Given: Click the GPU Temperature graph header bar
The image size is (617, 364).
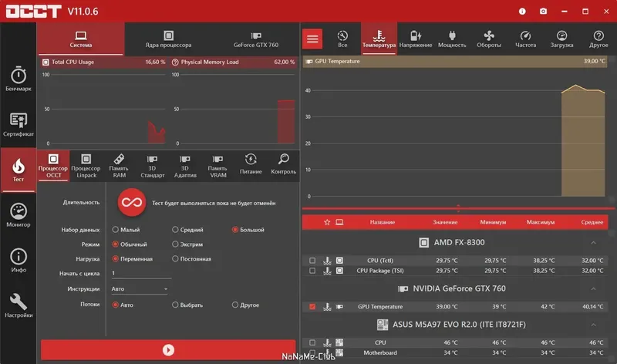Looking at the screenshot, I should tap(455, 62).
